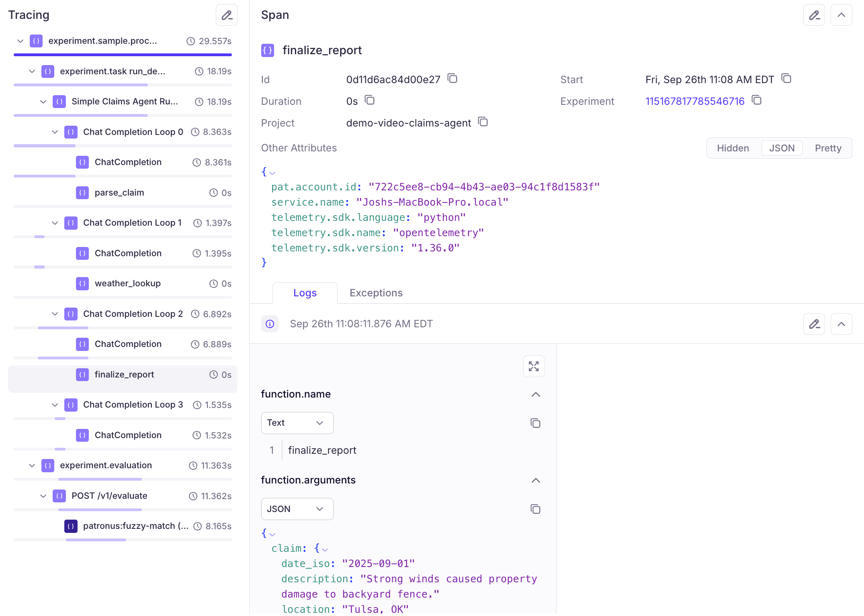The height and width of the screenshot is (616, 864).
Task: Copy the Start timestamp
Action: (786, 79)
